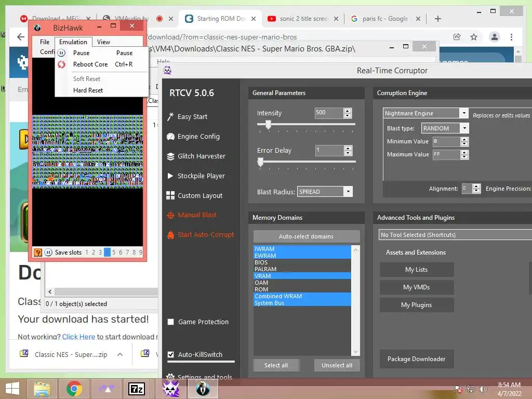This screenshot has height=399, width=532.
Task: Open BizHawk icon in taskbar
Action: click(x=203, y=389)
